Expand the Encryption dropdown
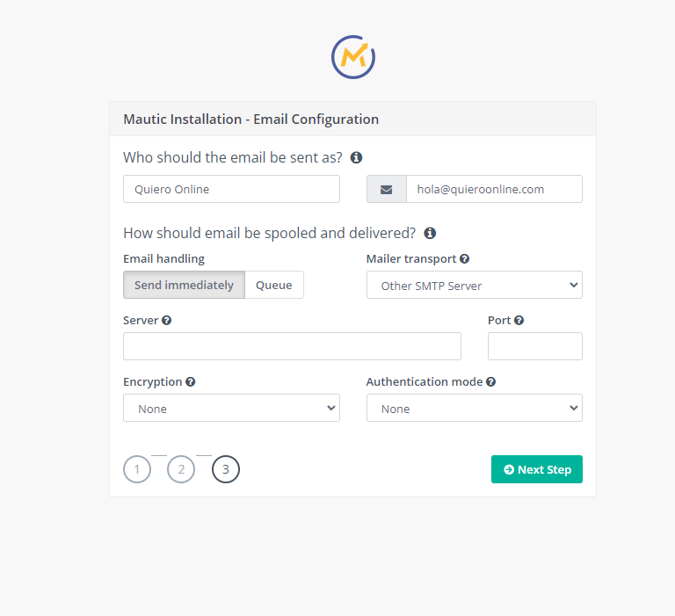This screenshot has width=675, height=616. pyautogui.click(x=232, y=408)
